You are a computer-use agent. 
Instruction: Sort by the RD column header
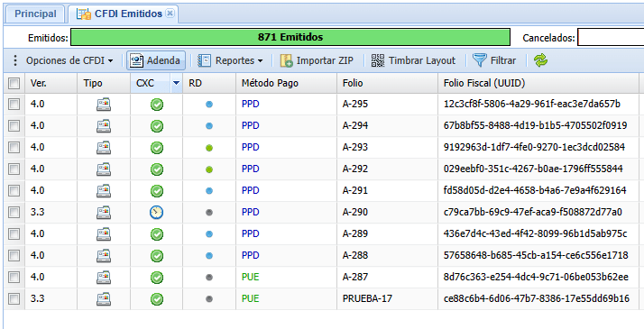coord(209,83)
